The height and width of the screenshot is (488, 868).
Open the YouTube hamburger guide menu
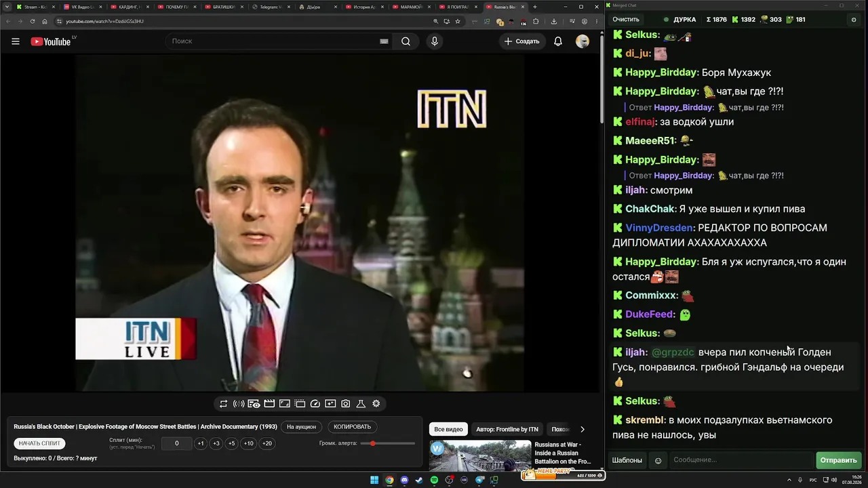click(16, 41)
